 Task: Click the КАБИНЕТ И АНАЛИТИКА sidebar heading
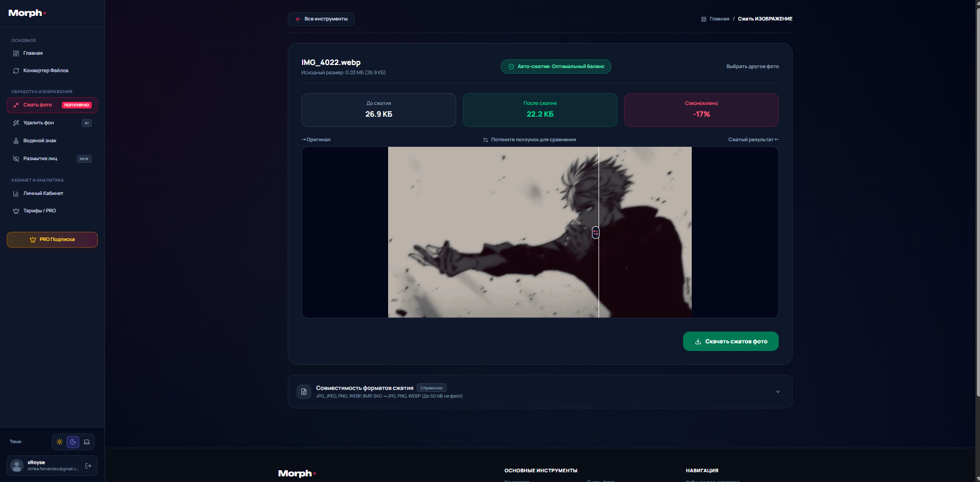point(38,180)
